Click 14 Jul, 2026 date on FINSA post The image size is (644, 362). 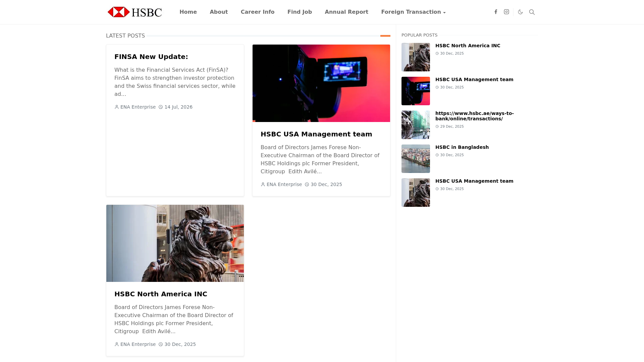point(178,107)
